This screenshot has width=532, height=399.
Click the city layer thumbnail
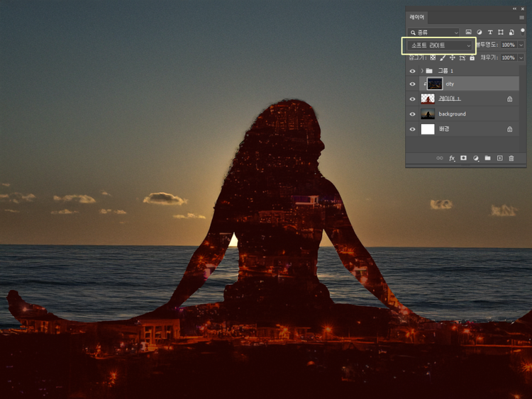click(x=435, y=84)
